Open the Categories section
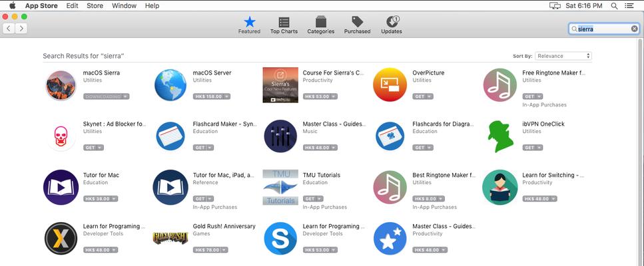The image size is (644, 266). 321,25
